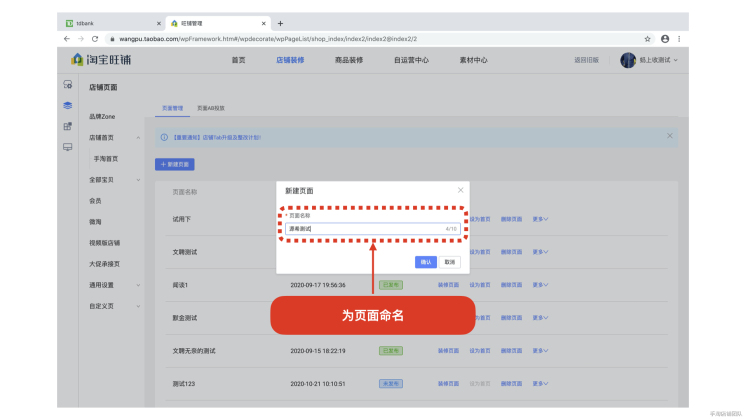
Task: Open the Chrome profile icon
Action: [665, 39]
